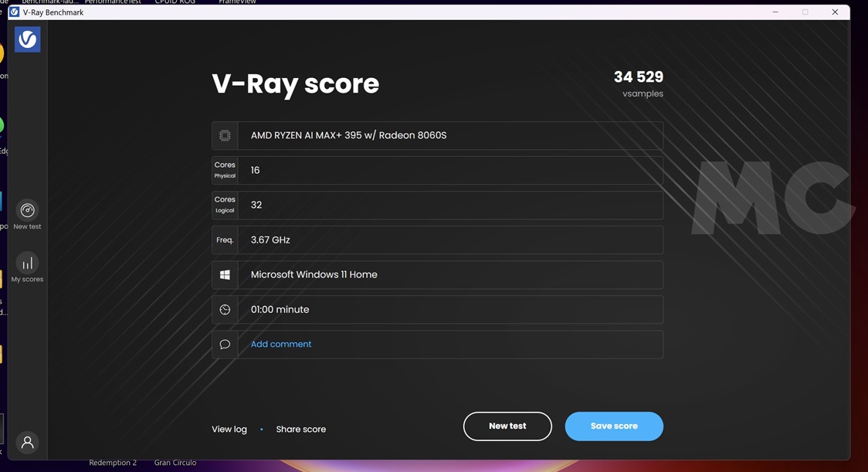This screenshot has height=472, width=868.
Task: Click the CPU icon beside the processor name
Action: (x=224, y=135)
